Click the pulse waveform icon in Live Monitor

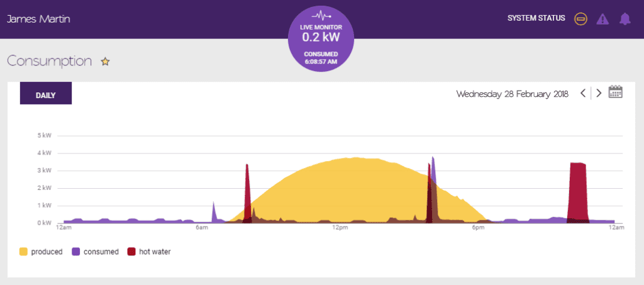pyautogui.click(x=321, y=16)
